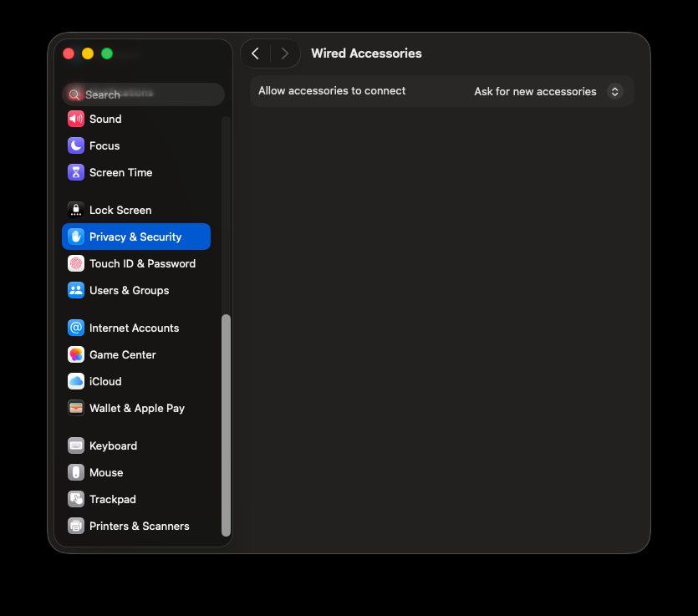Image resolution: width=698 pixels, height=616 pixels.
Task: Close the window with red button
Action: (x=69, y=53)
